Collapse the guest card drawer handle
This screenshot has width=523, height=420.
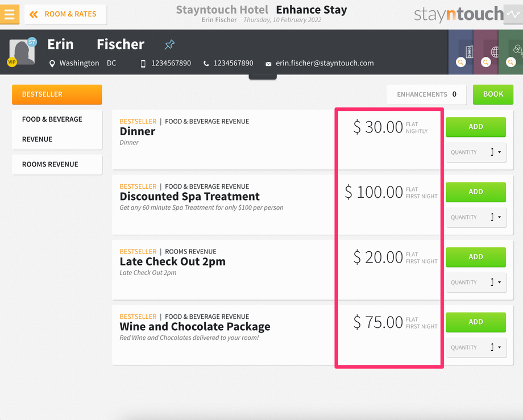(263, 77)
